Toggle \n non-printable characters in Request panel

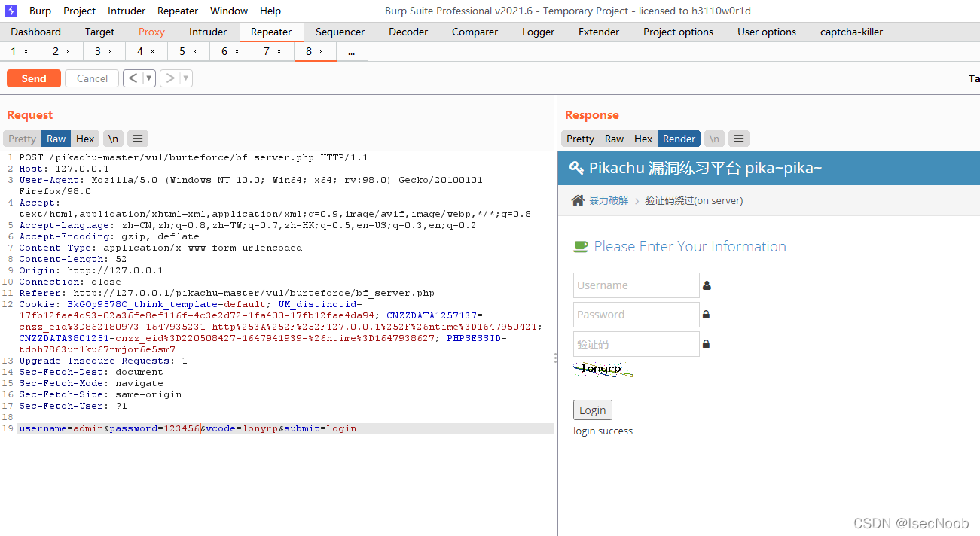tap(113, 139)
